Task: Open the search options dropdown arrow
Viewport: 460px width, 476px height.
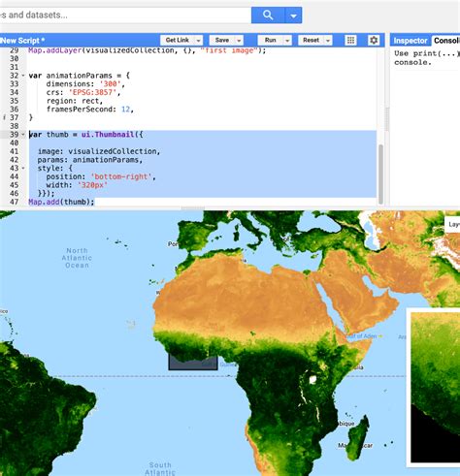Action: 293,16
